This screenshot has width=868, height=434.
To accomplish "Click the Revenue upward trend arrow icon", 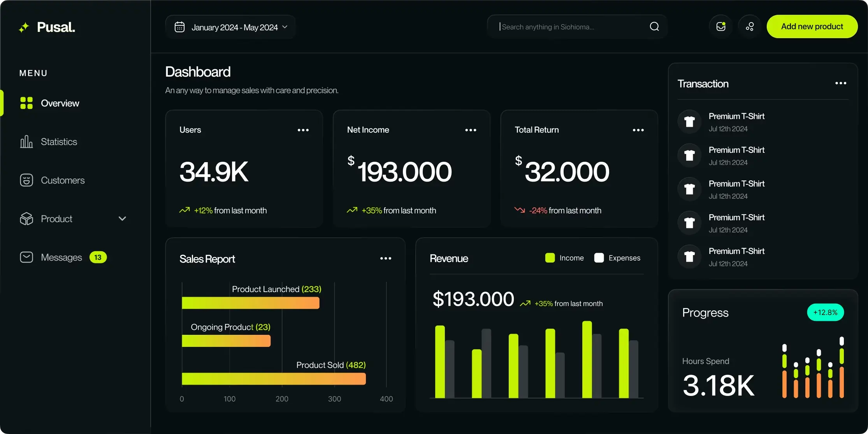I will pyautogui.click(x=525, y=303).
